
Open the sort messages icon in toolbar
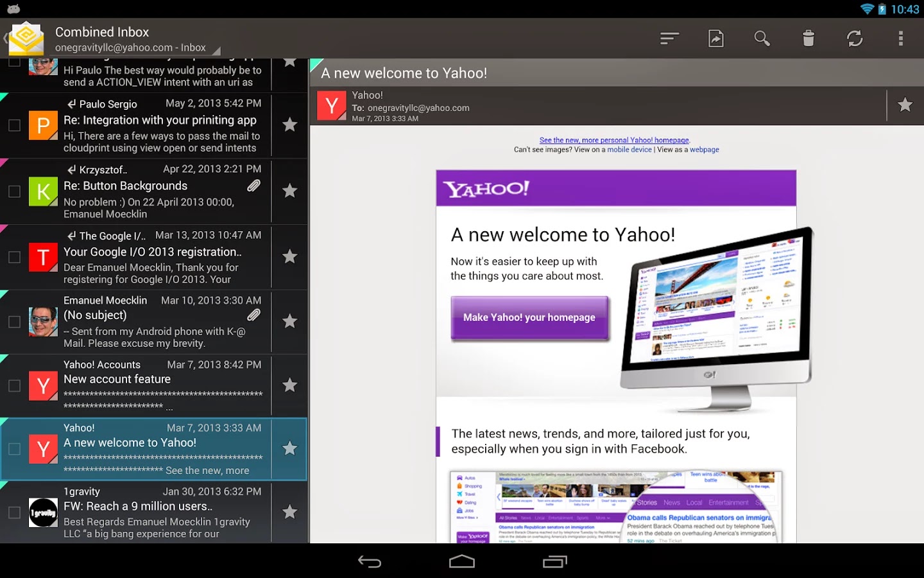point(669,39)
